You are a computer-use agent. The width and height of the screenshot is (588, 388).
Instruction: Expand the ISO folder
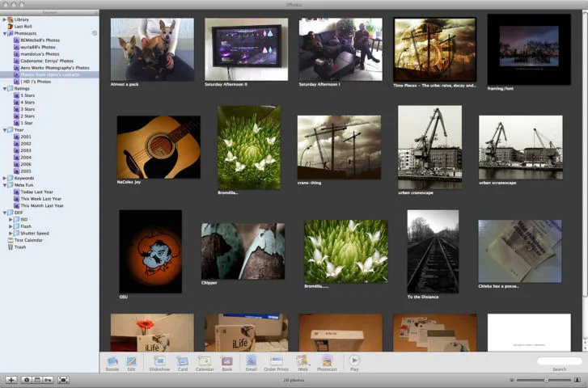click(11, 219)
